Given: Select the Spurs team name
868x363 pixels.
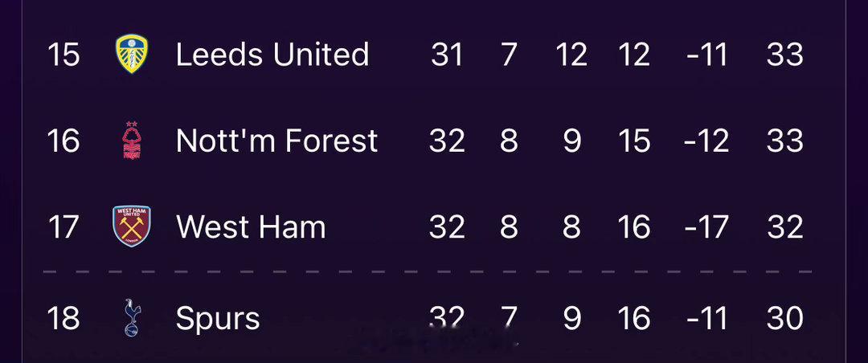Looking at the screenshot, I should [x=218, y=320].
